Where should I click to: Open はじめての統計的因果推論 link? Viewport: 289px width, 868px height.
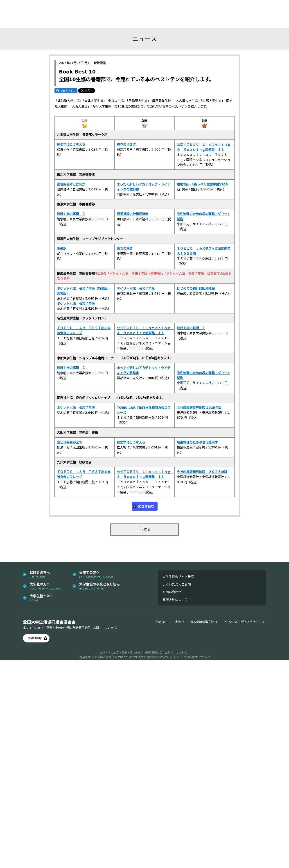(x=196, y=288)
